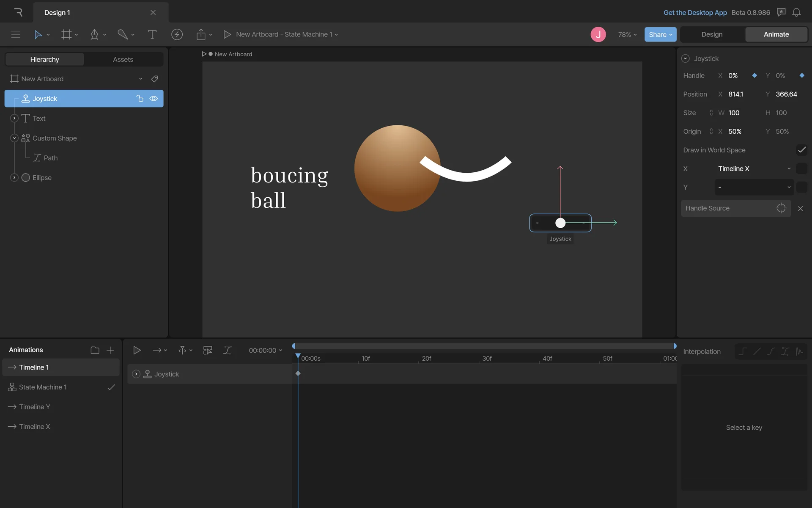Screen dimensions: 812x508
Task: Open the 78% zoom level dropdown
Action: point(627,35)
